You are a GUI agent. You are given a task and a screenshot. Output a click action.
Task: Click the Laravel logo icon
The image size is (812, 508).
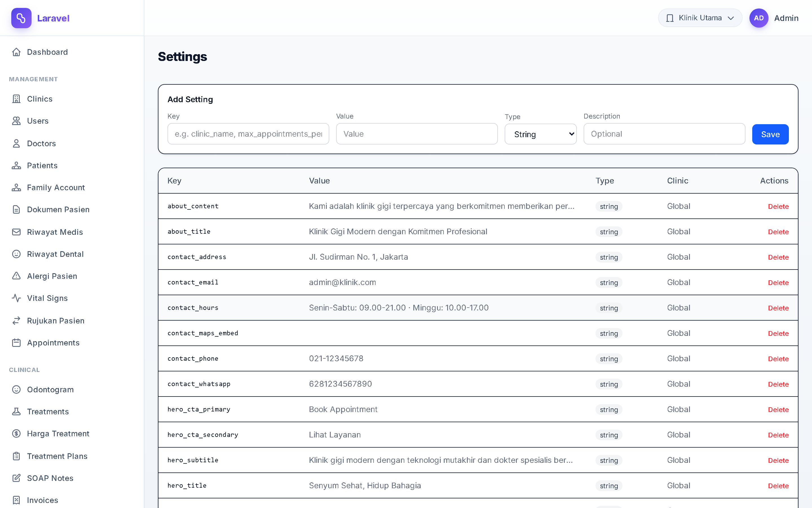pyautogui.click(x=21, y=18)
